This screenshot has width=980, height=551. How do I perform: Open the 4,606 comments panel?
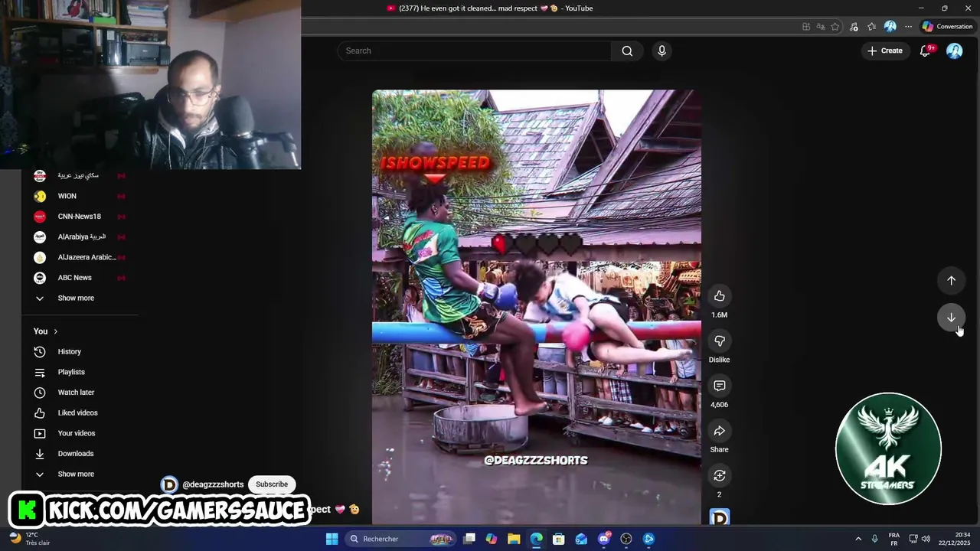(x=719, y=386)
